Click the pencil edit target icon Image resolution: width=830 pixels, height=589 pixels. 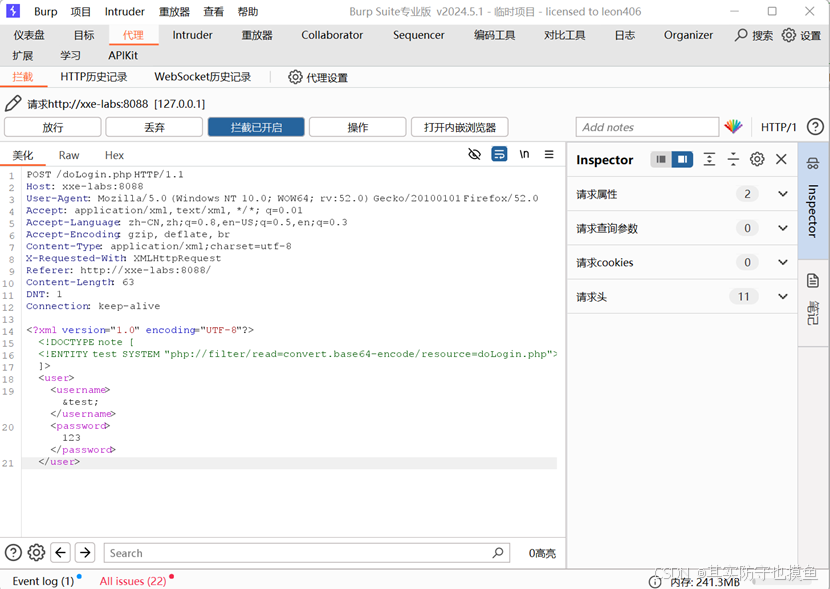13,103
